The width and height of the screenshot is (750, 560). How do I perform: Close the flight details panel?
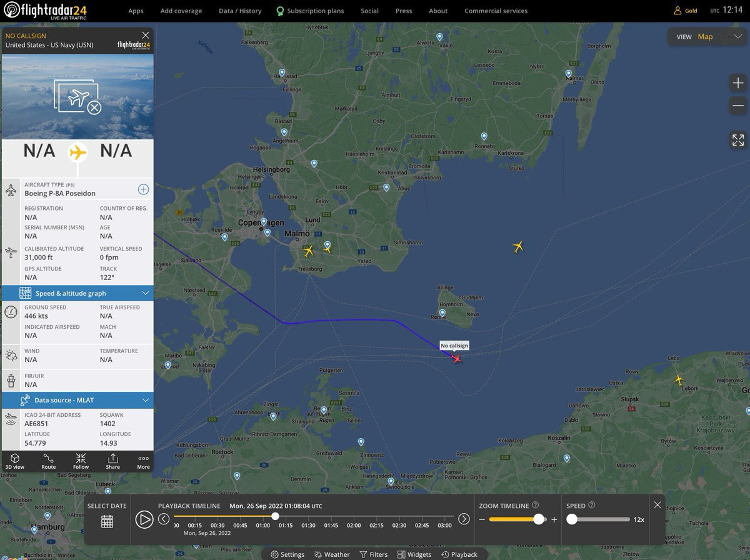pyautogui.click(x=146, y=36)
